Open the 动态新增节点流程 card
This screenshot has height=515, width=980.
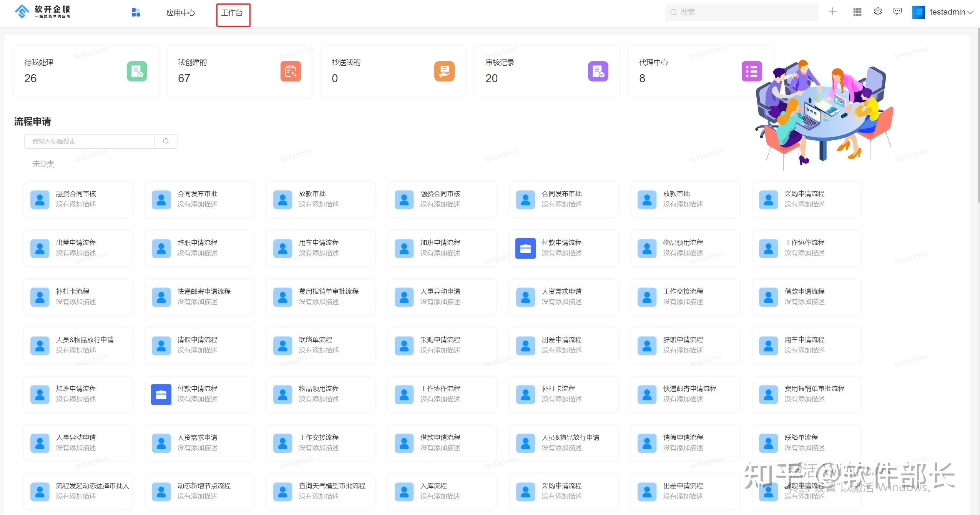(199, 492)
